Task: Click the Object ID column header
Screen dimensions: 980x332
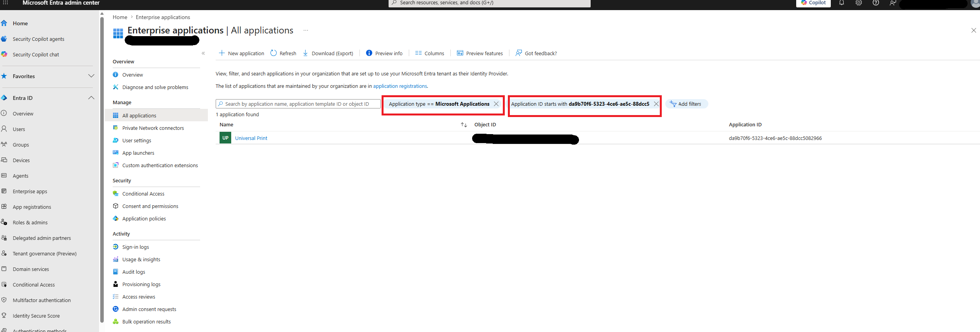Action: tap(485, 125)
